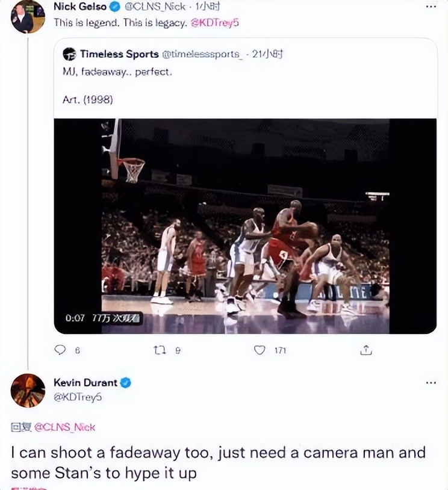The width and height of the screenshot is (448, 490).
Task: Click the reply speech bubble icon
Action: pyautogui.click(x=60, y=350)
